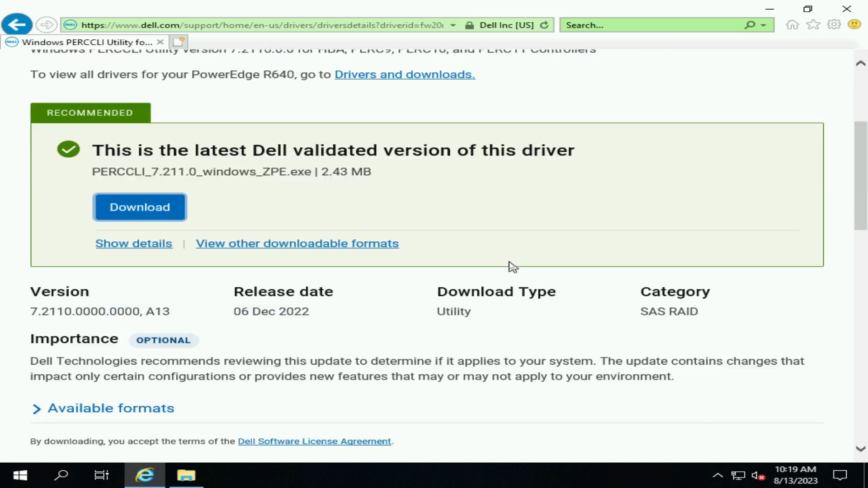Click the browser settings gear icon
The height and width of the screenshot is (488, 868).
(834, 24)
